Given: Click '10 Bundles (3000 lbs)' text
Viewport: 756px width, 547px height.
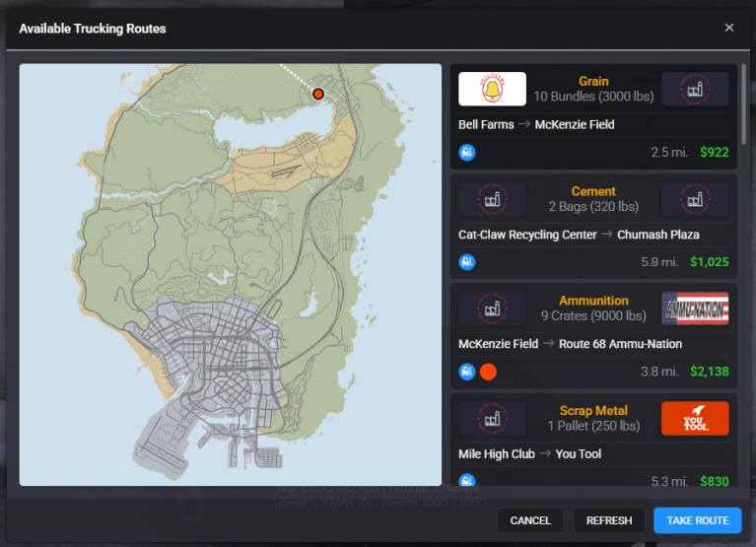Looking at the screenshot, I should point(593,97).
